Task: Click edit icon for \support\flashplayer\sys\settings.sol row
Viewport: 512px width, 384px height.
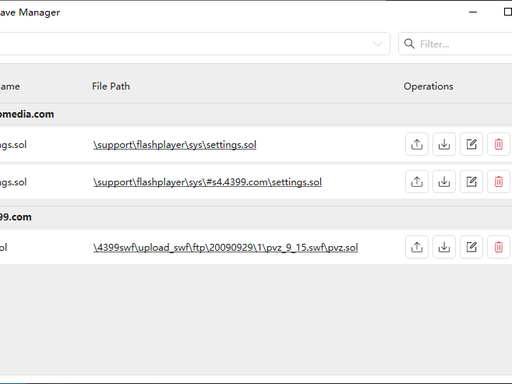Action: (x=471, y=144)
